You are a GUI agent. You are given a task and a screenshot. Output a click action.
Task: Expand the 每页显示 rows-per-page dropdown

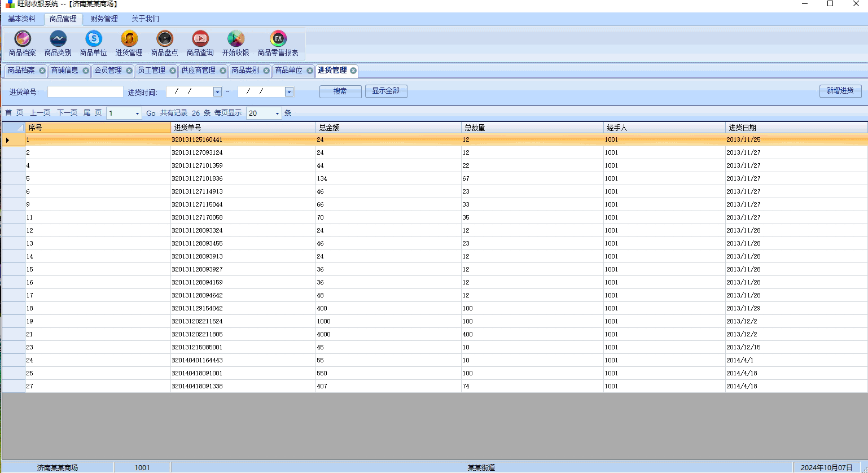point(277,113)
